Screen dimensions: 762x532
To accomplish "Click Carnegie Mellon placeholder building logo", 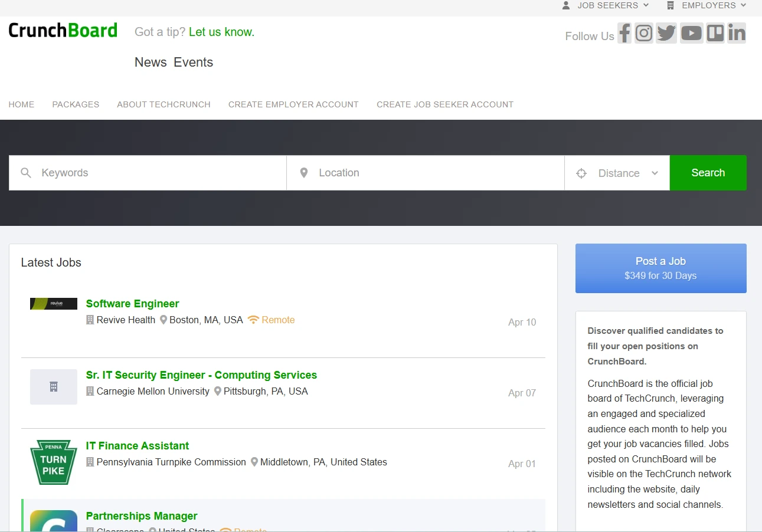I will pos(54,387).
